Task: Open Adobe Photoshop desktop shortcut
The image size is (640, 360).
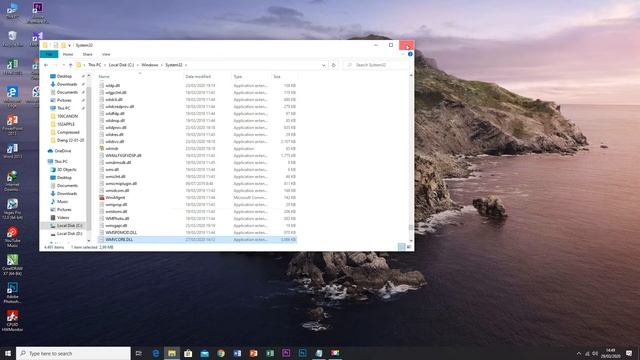Action: pyautogui.click(x=12, y=293)
